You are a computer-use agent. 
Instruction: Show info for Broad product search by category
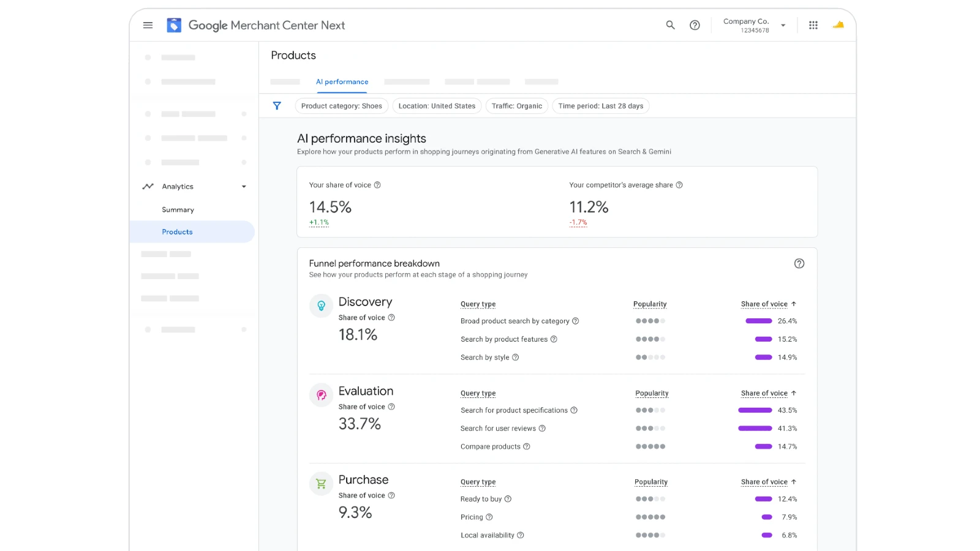click(575, 321)
